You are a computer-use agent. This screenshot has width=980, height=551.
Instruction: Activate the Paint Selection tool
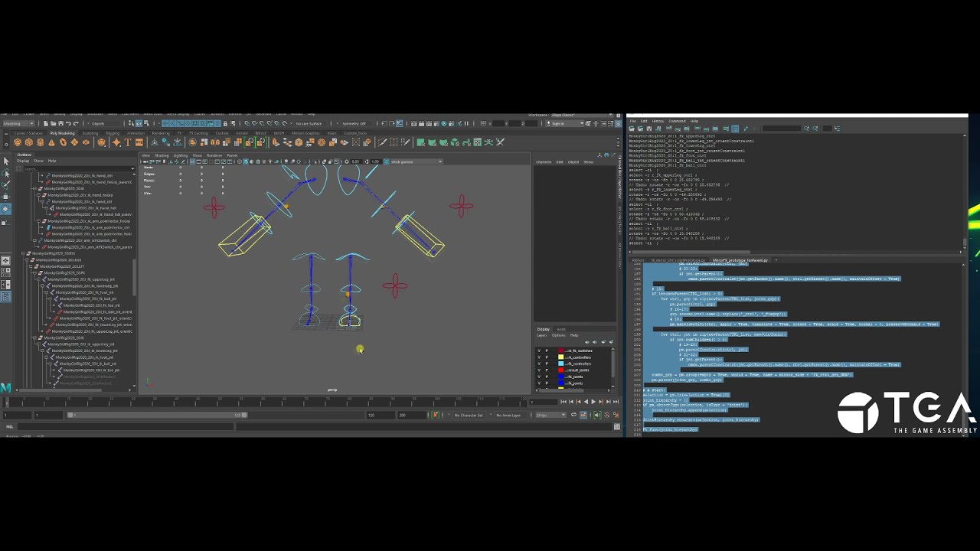pyautogui.click(x=5, y=184)
